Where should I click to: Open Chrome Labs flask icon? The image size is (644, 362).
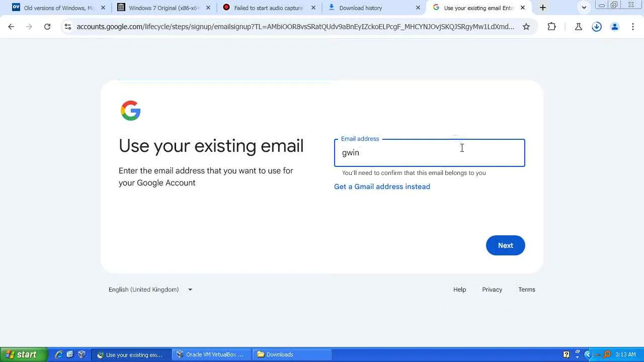(x=579, y=27)
